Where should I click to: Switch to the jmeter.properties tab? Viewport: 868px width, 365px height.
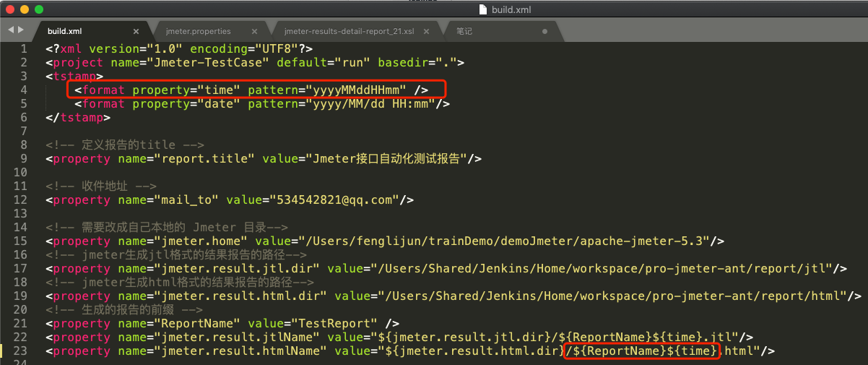pyautogui.click(x=198, y=32)
